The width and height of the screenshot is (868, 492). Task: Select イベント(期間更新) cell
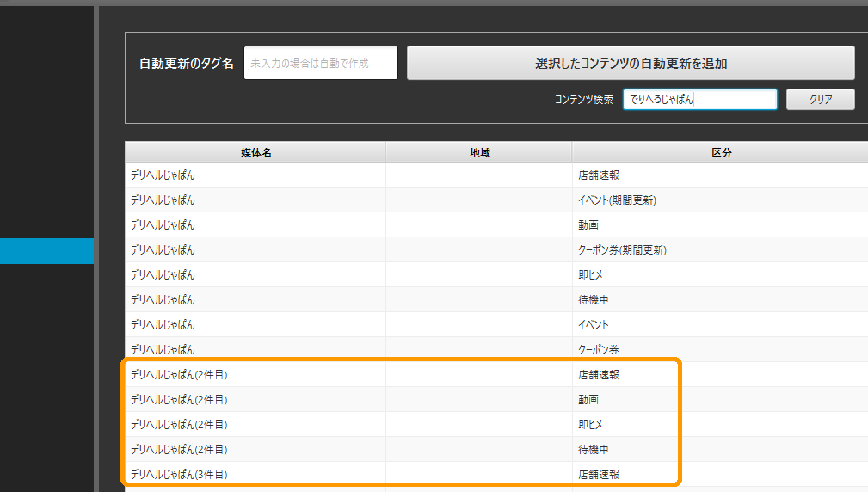click(720, 200)
